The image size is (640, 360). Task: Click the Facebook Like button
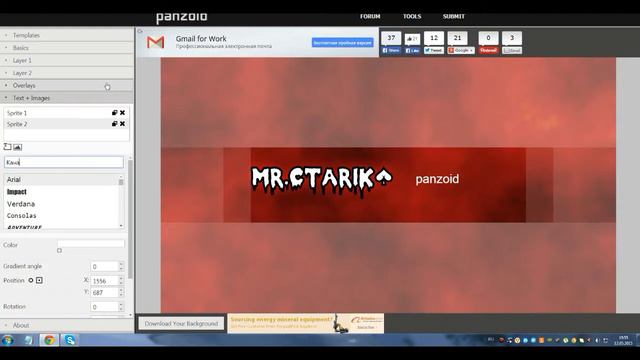tap(412, 51)
